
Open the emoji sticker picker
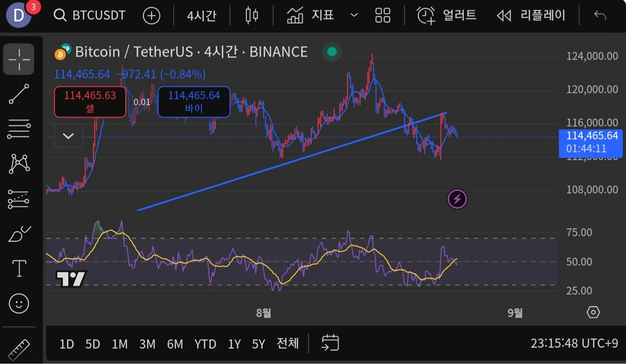tap(19, 303)
